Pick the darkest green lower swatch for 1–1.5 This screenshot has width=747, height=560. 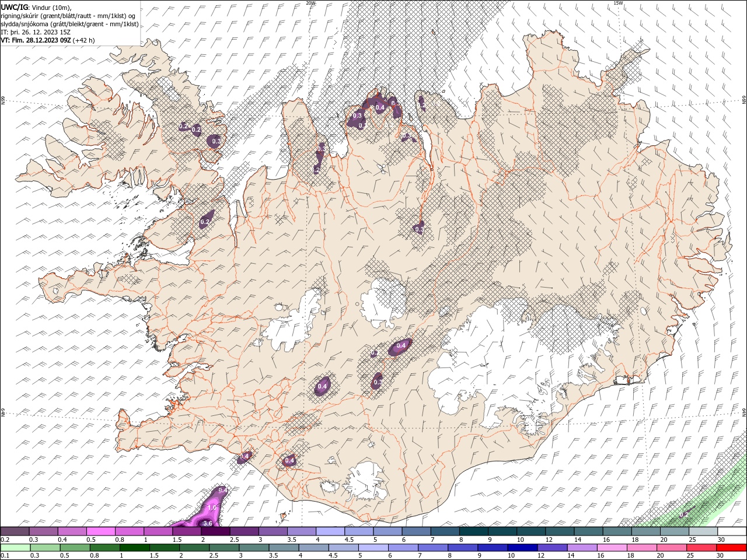click(135, 548)
